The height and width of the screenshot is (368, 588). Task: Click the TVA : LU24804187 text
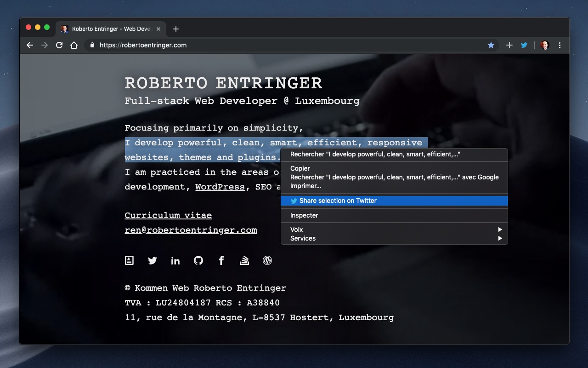click(x=168, y=303)
